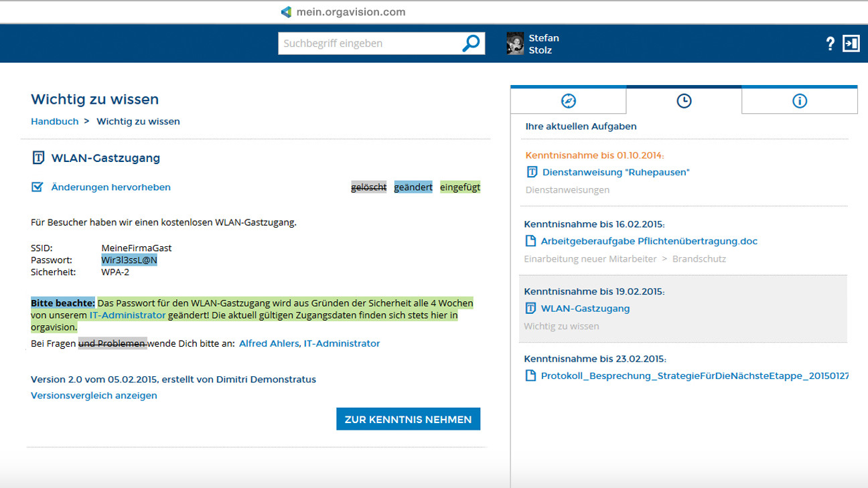Click Stefan Stolz's profile picture
The width and height of the screenshot is (868, 488).
pos(514,43)
